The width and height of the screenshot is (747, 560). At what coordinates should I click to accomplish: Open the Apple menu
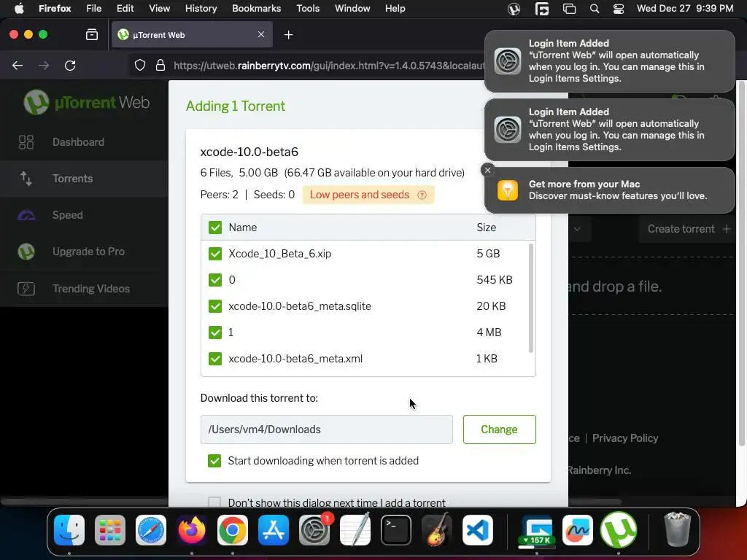click(19, 8)
